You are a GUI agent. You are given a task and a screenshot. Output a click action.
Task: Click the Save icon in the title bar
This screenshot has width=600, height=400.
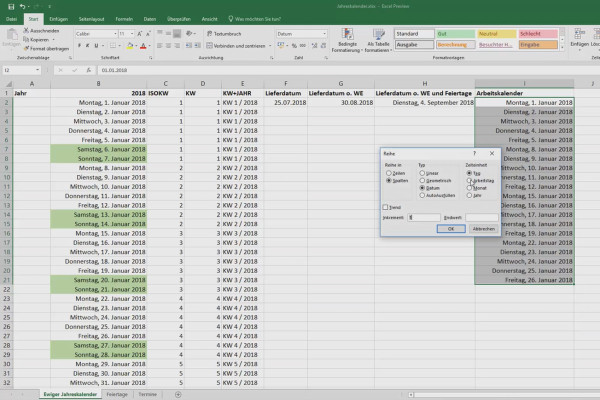pyautogui.click(x=11, y=7)
